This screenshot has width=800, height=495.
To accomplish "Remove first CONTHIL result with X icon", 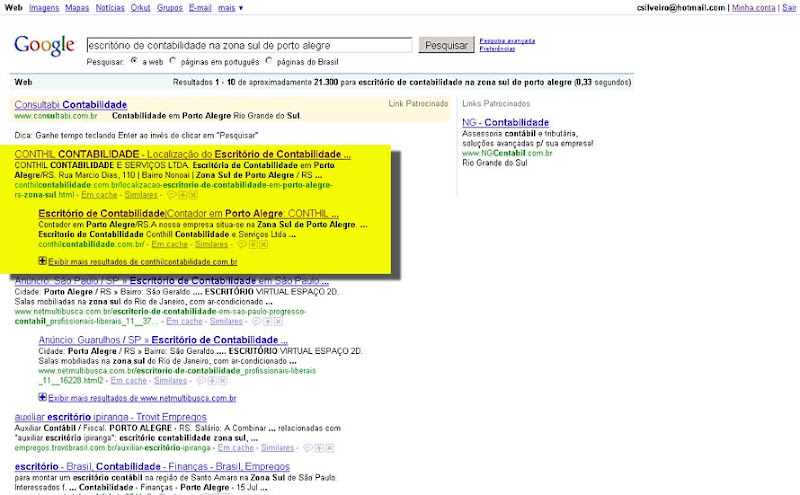I will [193, 195].
